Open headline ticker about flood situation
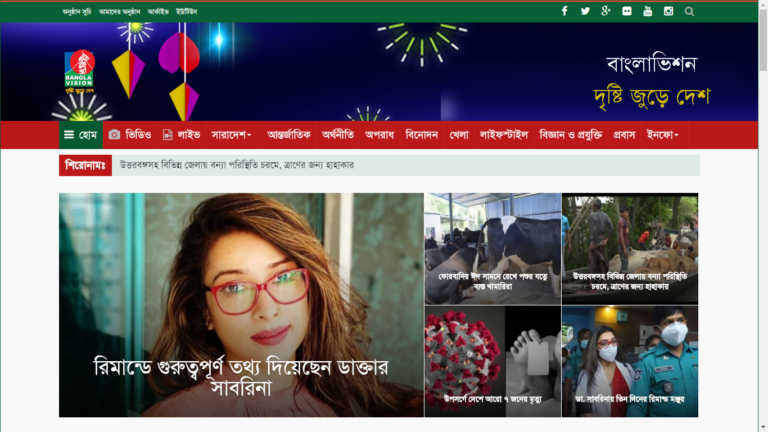The image size is (768, 432). point(237,165)
